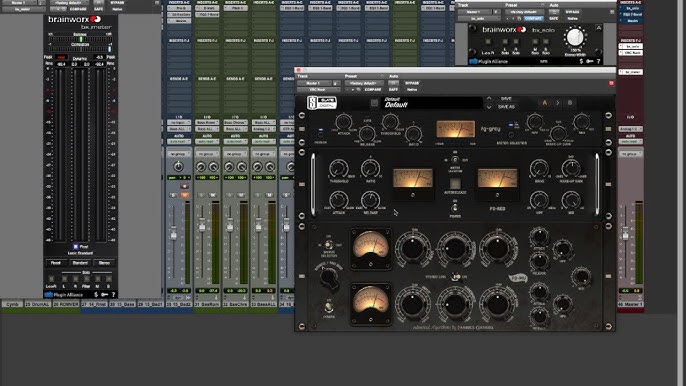Select preset slot B in rack
Viewport: 686px width, 386px height.
pos(570,103)
